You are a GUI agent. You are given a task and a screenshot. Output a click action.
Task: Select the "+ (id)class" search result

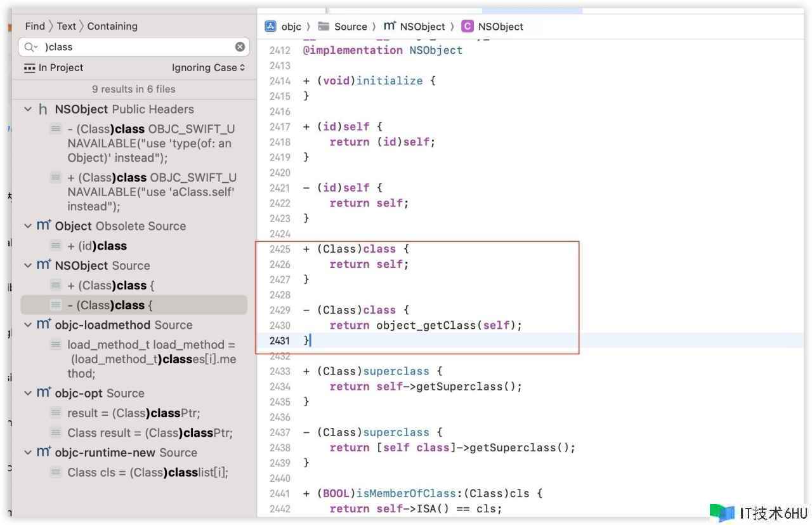coord(97,246)
